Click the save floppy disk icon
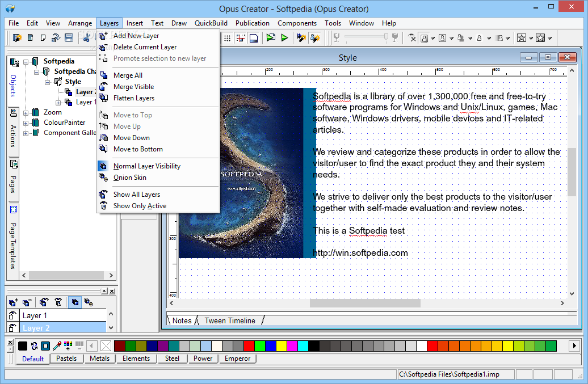588x384 pixels. pyautogui.click(x=69, y=38)
